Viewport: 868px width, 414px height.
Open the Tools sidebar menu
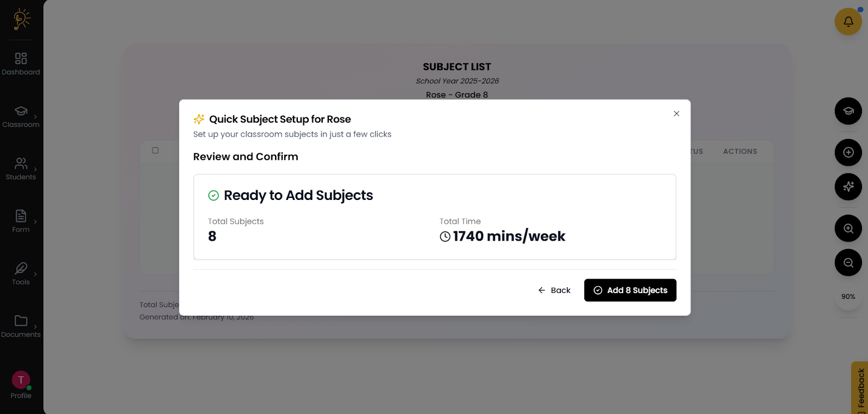[x=21, y=274]
